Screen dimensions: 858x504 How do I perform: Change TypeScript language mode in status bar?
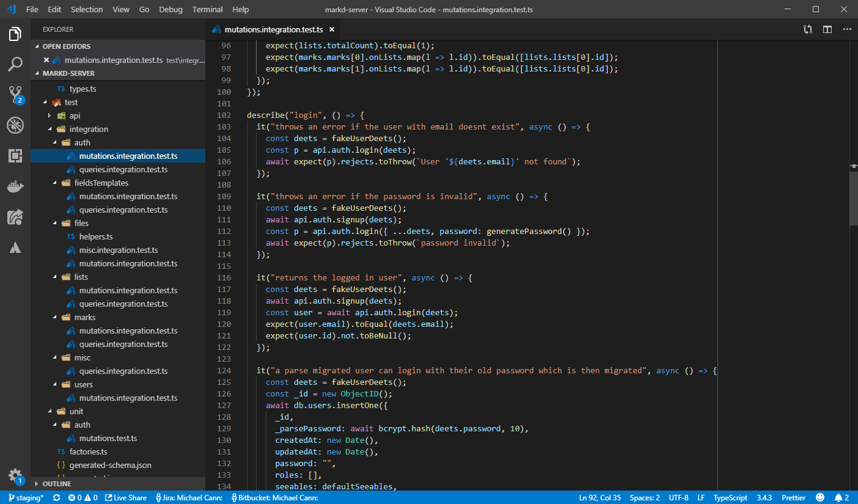[730, 498]
